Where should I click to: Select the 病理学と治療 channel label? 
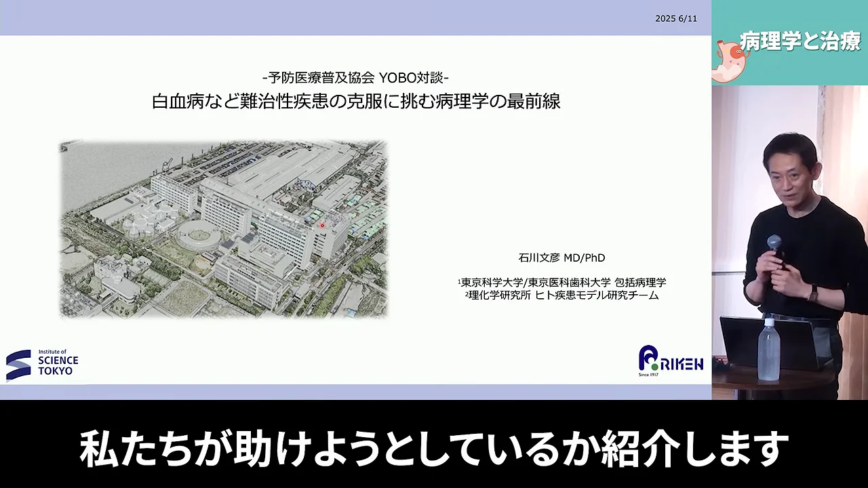pyautogui.click(x=800, y=41)
